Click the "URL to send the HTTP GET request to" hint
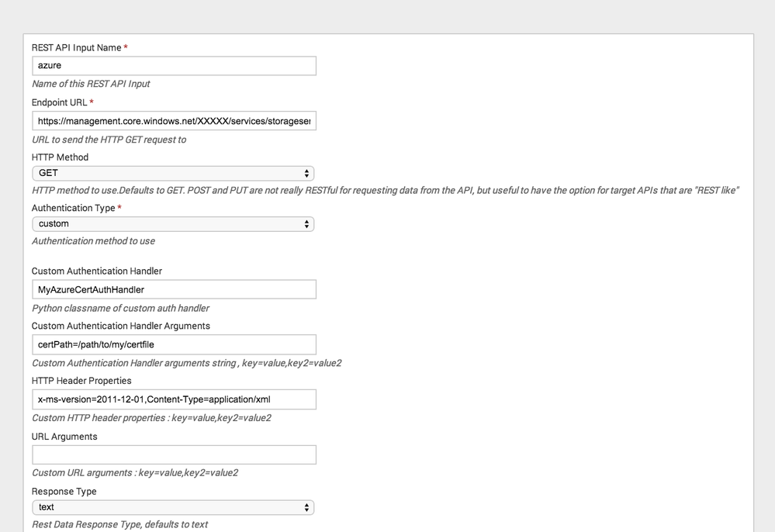 [x=109, y=140]
